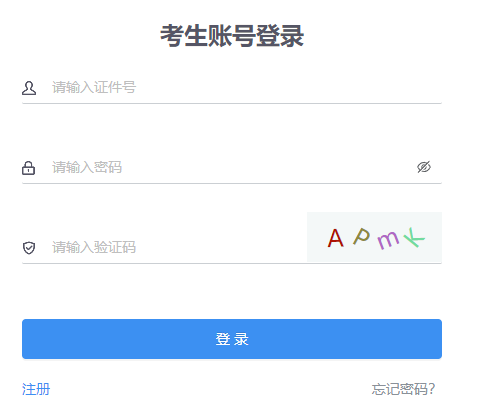This screenshot has height=417, width=477.
Task: Click the 考生账号登录 page heading
Action: [x=232, y=36]
